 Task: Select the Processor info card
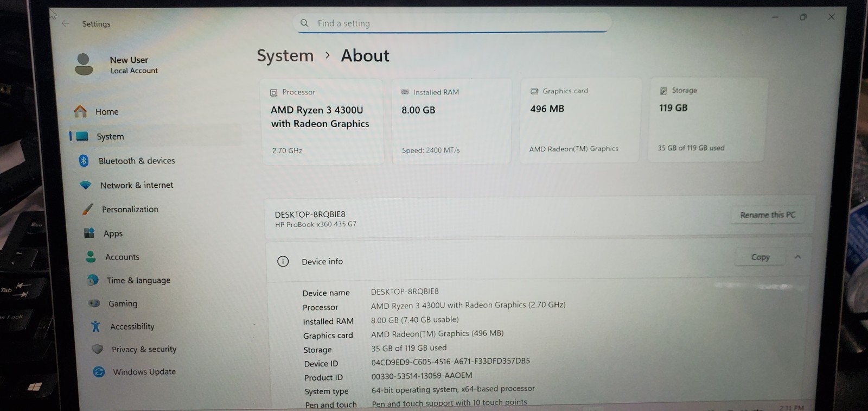coord(322,122)
